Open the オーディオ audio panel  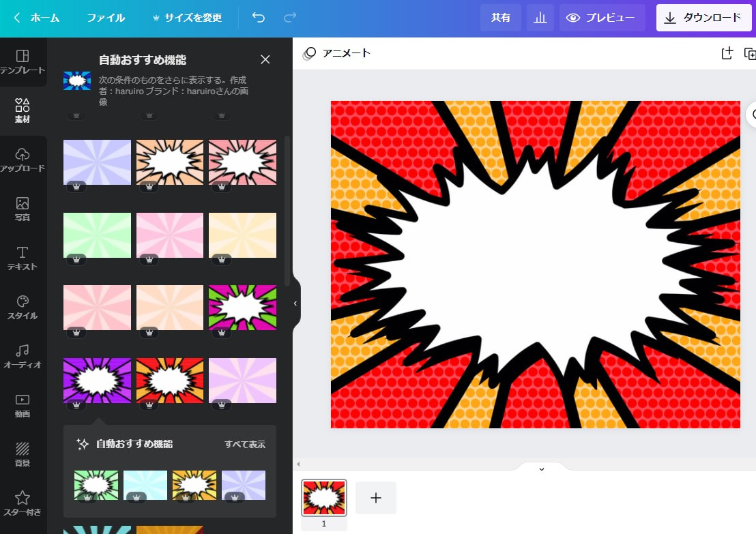23,357
